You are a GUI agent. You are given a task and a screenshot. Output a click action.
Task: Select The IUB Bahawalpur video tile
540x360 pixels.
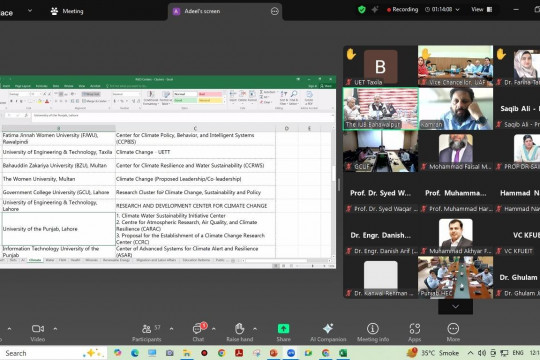pos(380,109)
